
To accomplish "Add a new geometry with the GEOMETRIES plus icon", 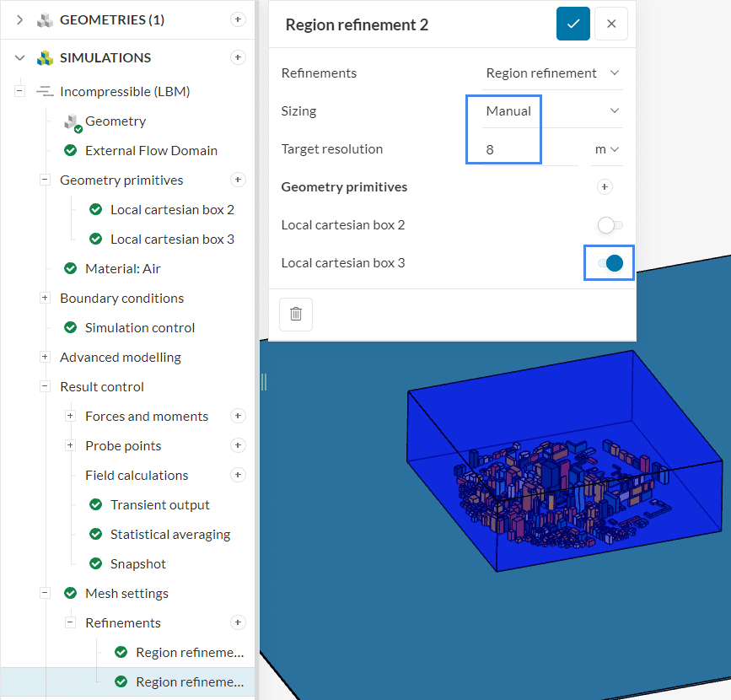I will (237, 19).
